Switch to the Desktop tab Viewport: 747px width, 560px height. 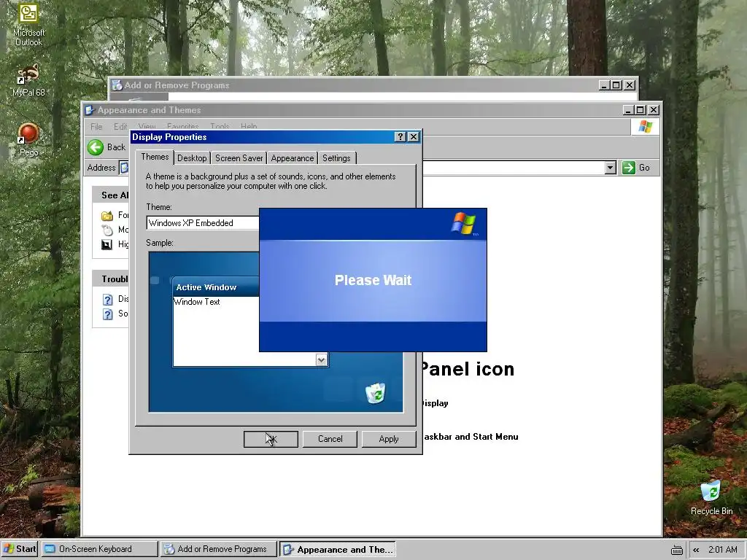tap(192, 158)
